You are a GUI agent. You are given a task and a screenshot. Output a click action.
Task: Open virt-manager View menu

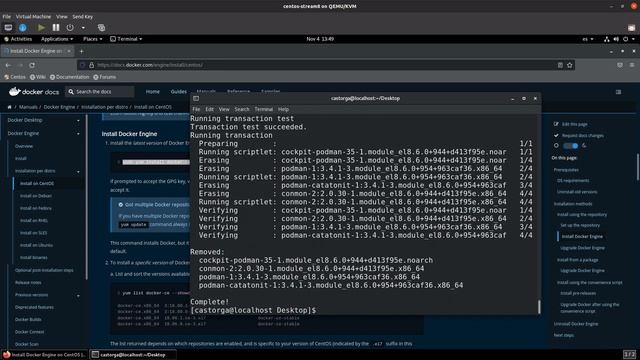[62, 17]
